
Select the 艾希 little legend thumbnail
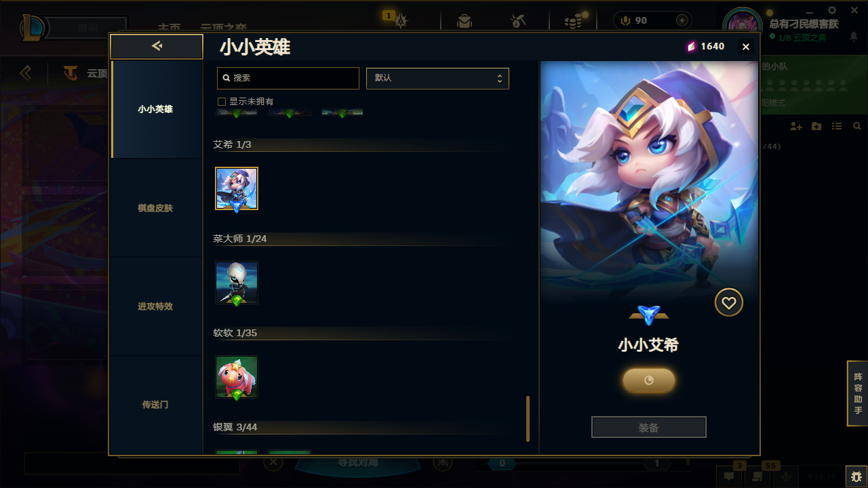[x=237, y=188]
